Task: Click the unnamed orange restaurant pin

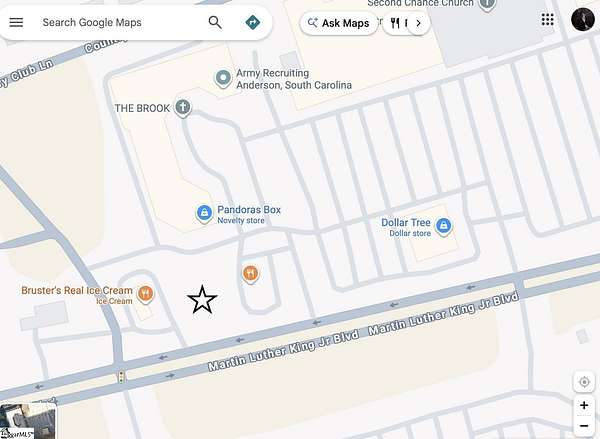Action: [250, 274]
